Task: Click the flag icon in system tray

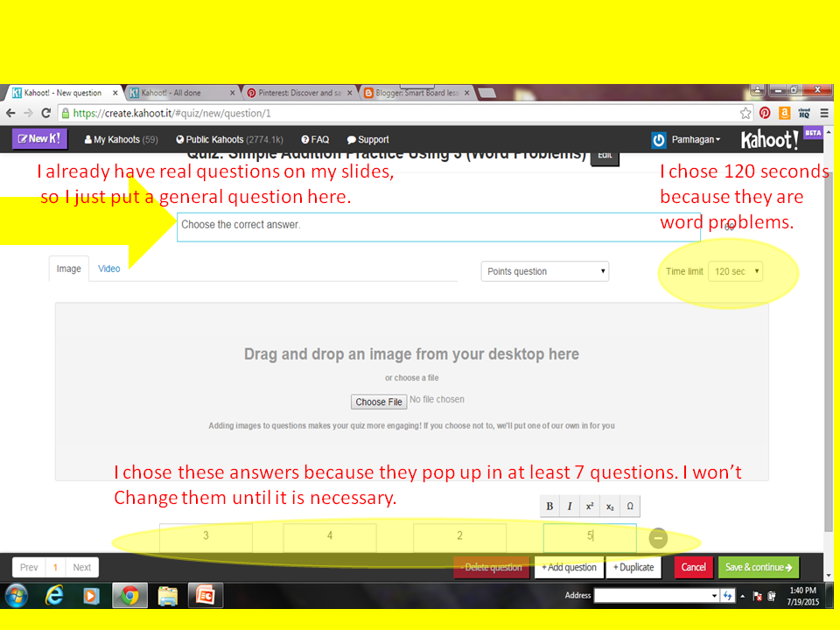Action: click(758, 596)
